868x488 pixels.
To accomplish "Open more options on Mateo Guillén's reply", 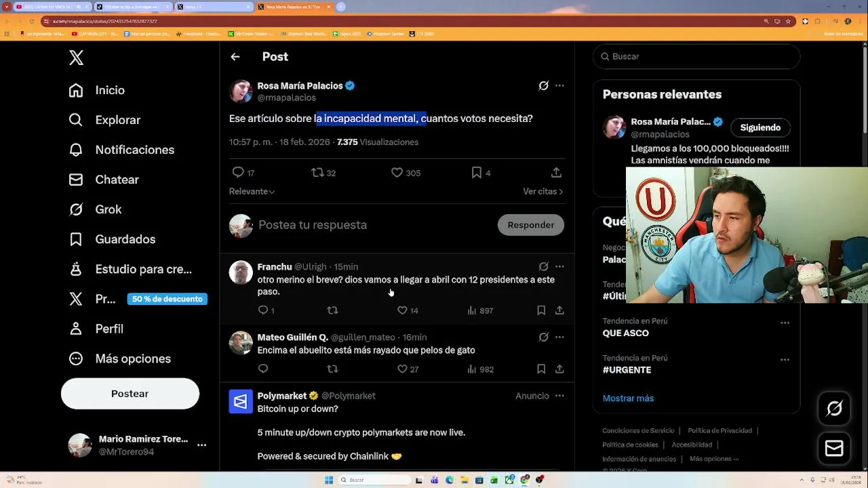I will coord(559,337).
